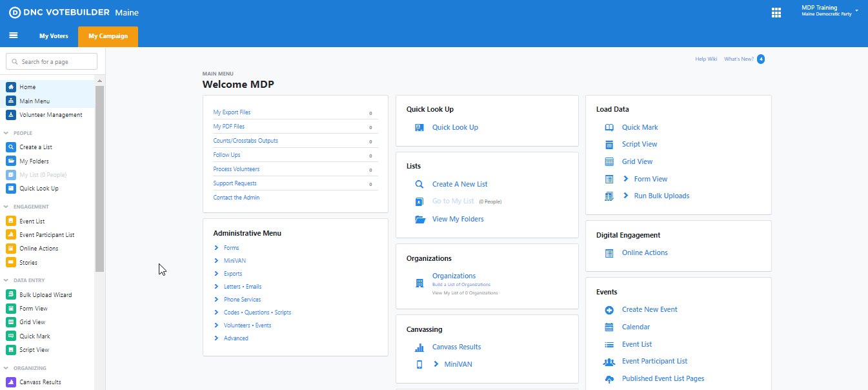Expand Volunteers • Events admin item
The width and height of the screenshot is (868, 390).
pos(216,325)
